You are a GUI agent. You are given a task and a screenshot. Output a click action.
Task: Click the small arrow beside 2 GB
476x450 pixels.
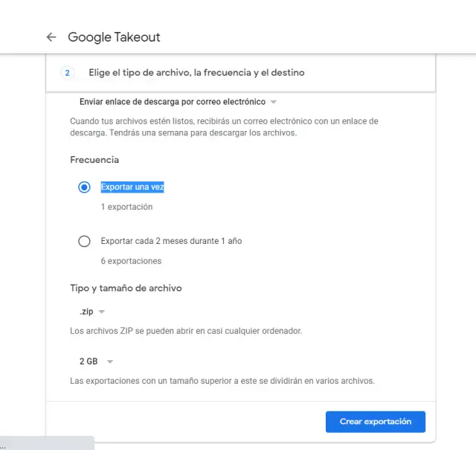(x=110, y=361)
